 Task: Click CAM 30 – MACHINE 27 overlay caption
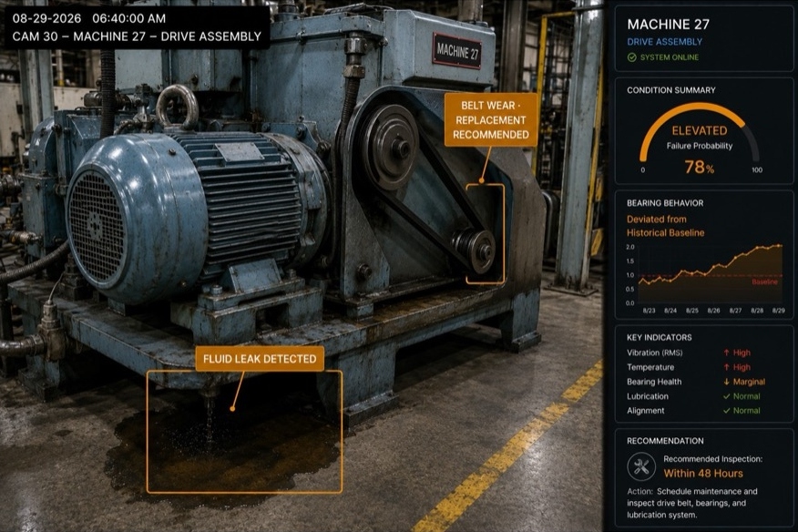click(x=137, y=36)
